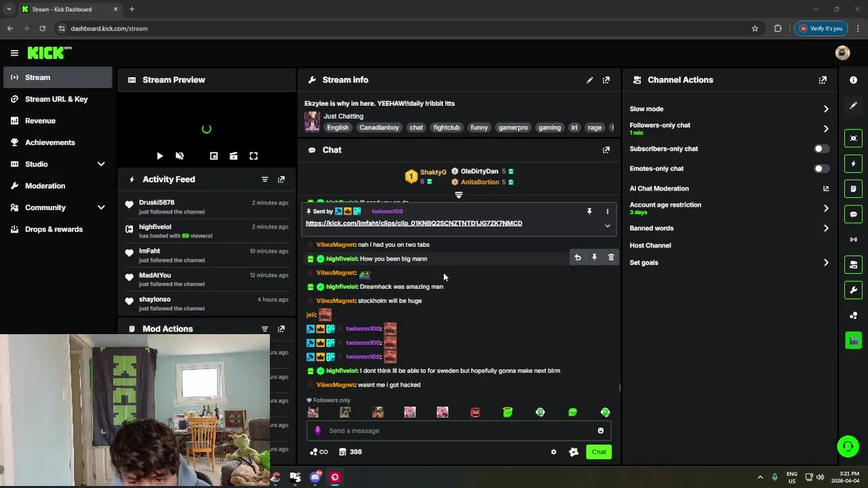This screenshot has height=488, width=868.
Task: Toggle the lightning bolt widget in right toolbar
Action: [853, 164]
